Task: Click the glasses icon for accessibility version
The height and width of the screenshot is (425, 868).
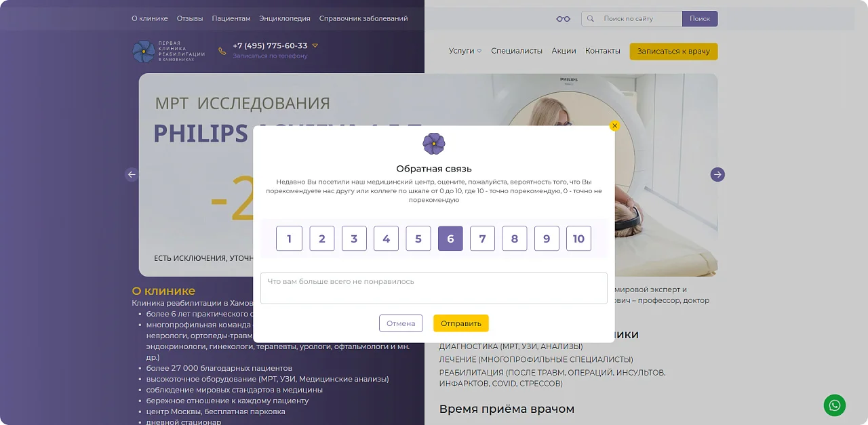Action: (564, 18)
